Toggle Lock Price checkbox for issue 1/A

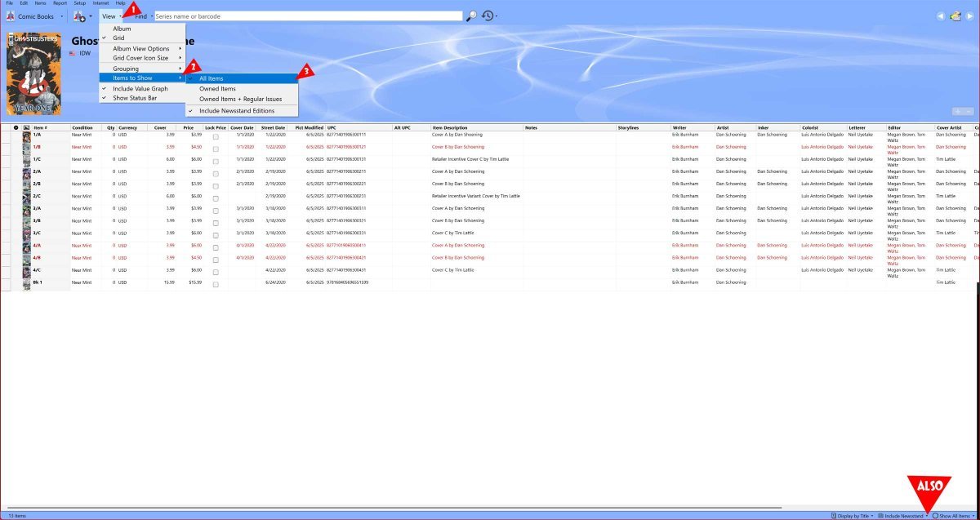point(216,137)
